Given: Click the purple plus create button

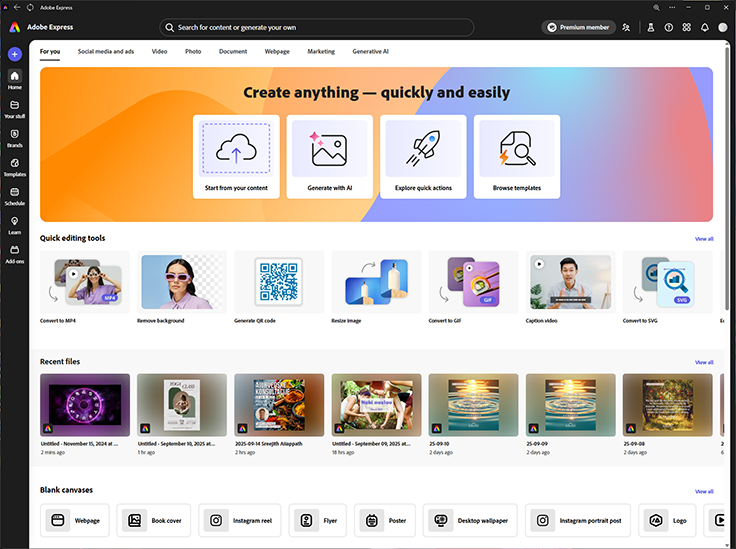Looking at the screenshot, I should [14, 54].
